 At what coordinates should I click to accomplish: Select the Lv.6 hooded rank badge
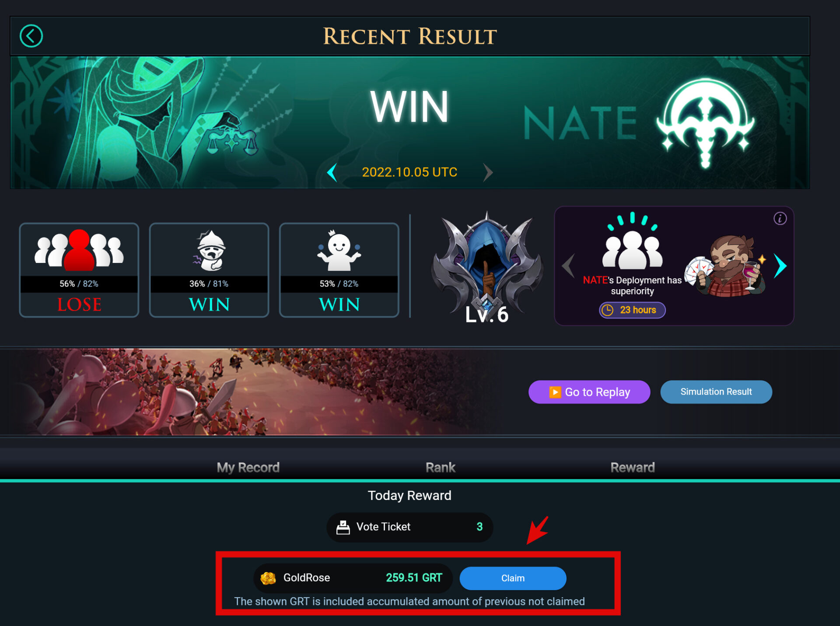[x=486, y=267]
